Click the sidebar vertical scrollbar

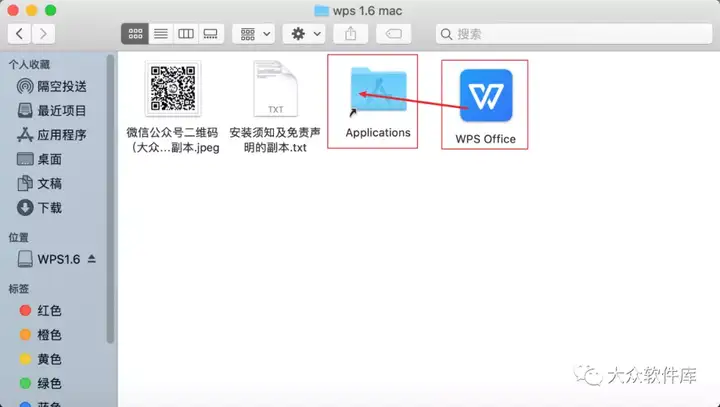coord(110,198)
